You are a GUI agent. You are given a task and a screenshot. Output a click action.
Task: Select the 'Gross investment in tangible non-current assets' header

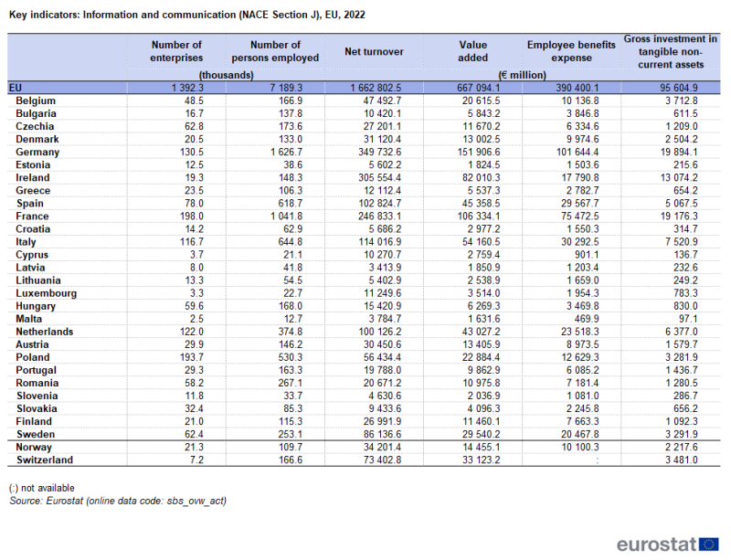pos(670,51)
